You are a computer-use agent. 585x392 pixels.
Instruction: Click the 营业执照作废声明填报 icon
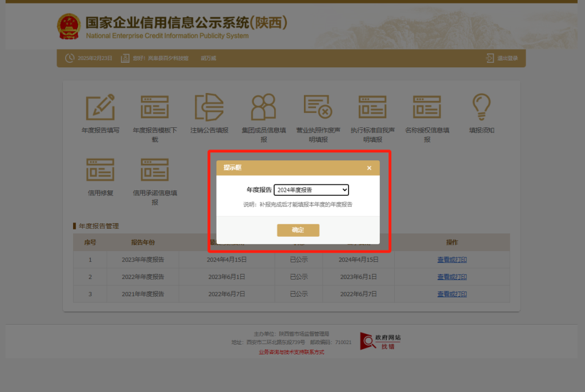pyautogui.click(x=318, y=107)
